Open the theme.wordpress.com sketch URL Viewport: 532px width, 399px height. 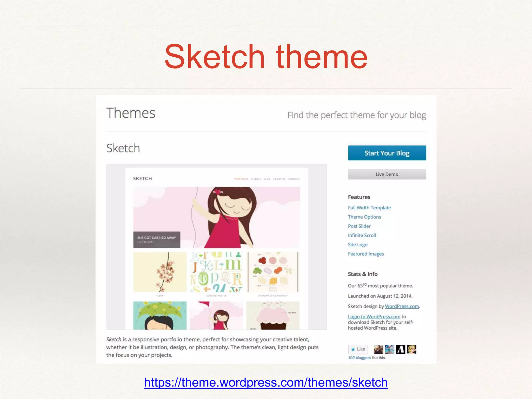[x=266, y=382]
